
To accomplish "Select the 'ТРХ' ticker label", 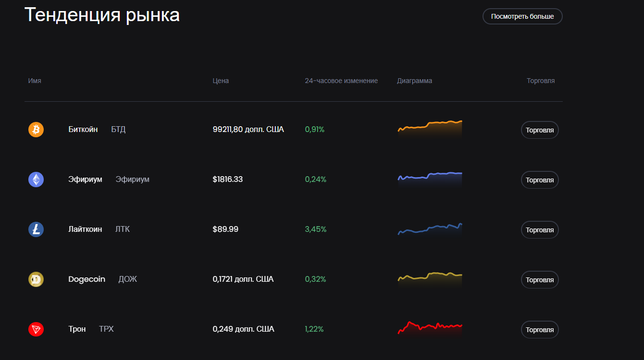I will click(106, 329).
